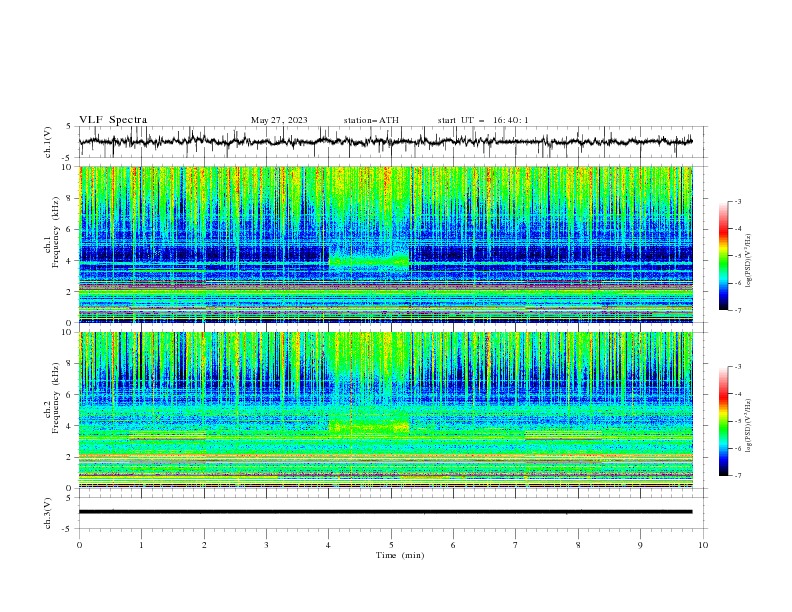Click the time axis tick label '10'
The image size is (792, 612).
pyautogui.click(x=703, y=545)
